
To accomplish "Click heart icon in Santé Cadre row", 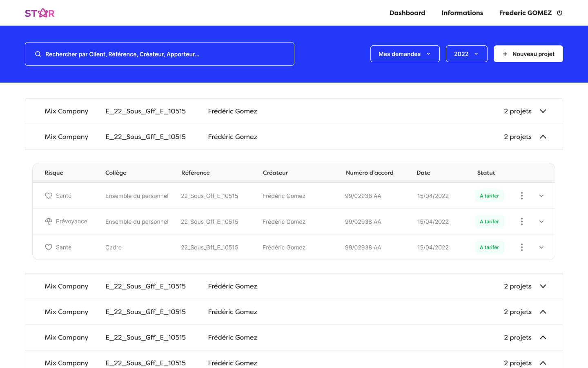I will [x=49, y=247].
